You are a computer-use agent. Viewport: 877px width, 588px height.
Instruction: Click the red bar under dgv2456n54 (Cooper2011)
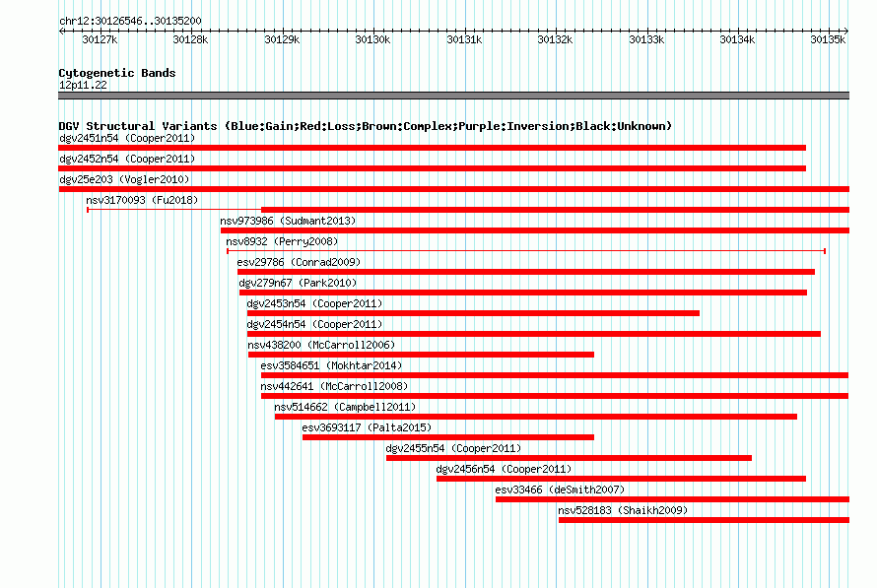tap(621, 479)
